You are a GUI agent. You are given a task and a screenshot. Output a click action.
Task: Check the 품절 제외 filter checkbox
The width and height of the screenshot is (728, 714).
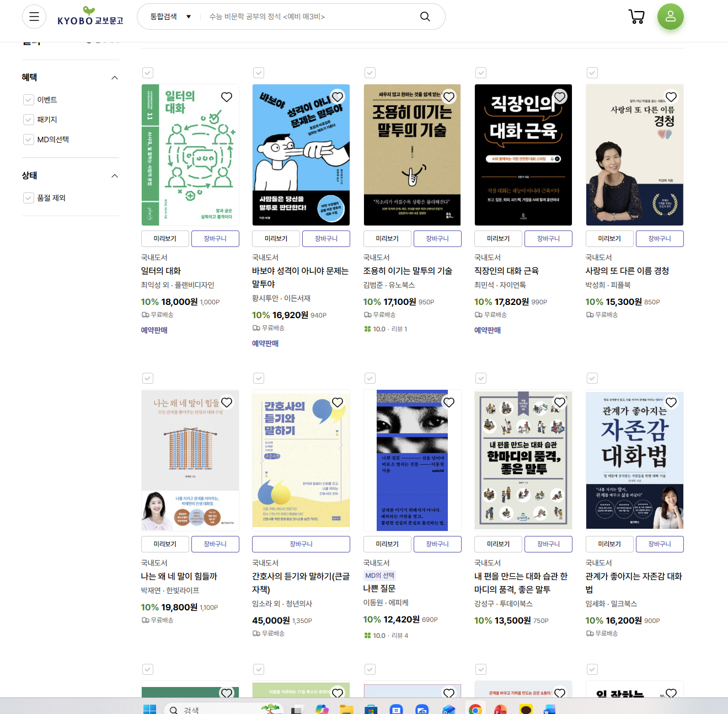tap(29, 198)
